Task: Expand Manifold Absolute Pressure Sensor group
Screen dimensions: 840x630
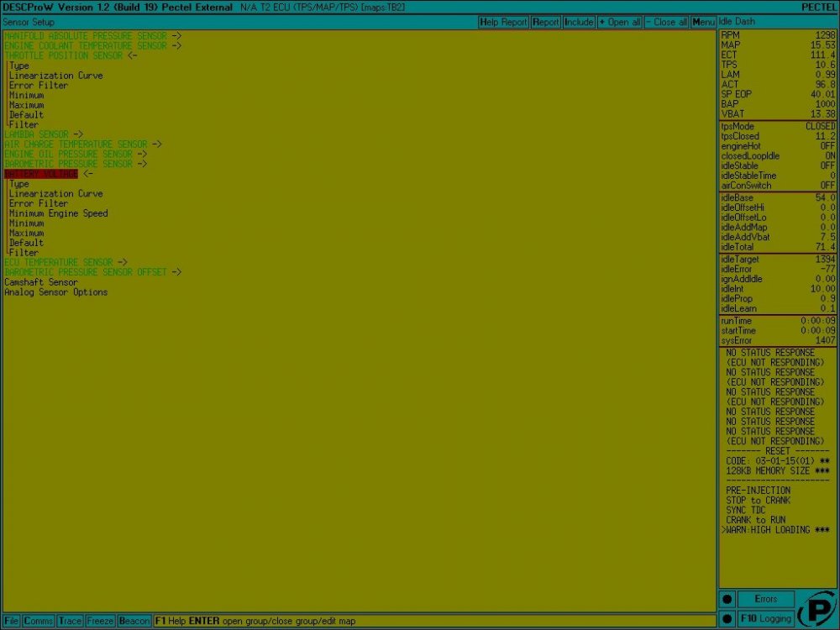Action: 92,36
